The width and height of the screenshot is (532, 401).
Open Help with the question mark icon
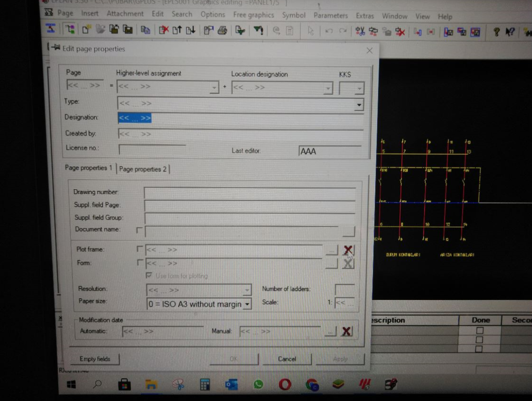pyautogui.click(x=496, y=32)
